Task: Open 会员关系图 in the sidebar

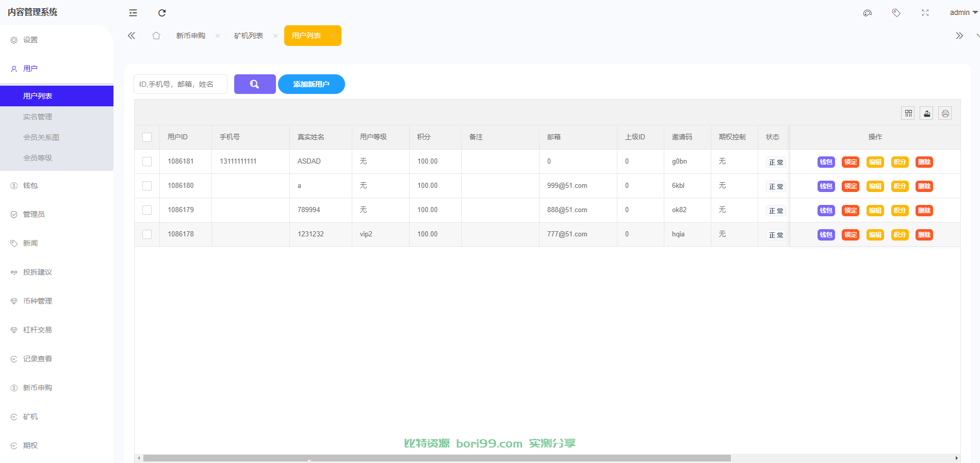Action: pyautogui.click(x=57, y=137)
